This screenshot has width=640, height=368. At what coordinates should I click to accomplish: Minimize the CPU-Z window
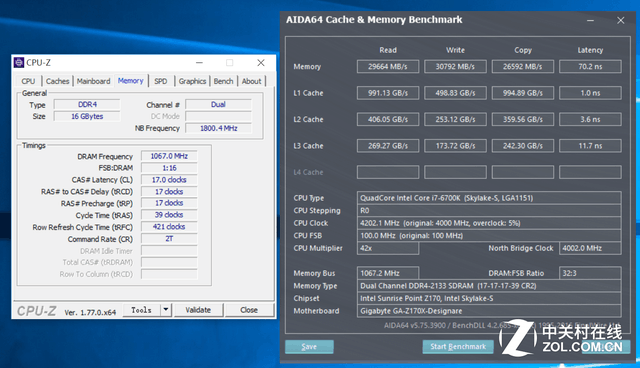(199, 63)
